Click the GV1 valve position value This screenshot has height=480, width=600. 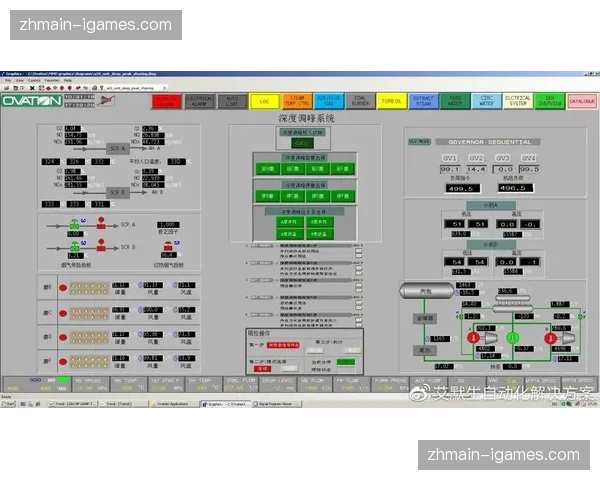click(449, 170)
